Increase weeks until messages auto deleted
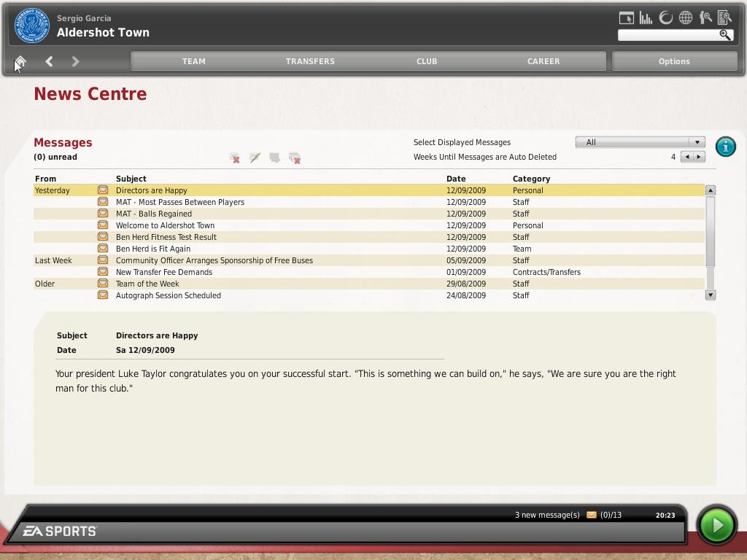The image size is (747, 560). pyautogui.click(x=699, y=157)
